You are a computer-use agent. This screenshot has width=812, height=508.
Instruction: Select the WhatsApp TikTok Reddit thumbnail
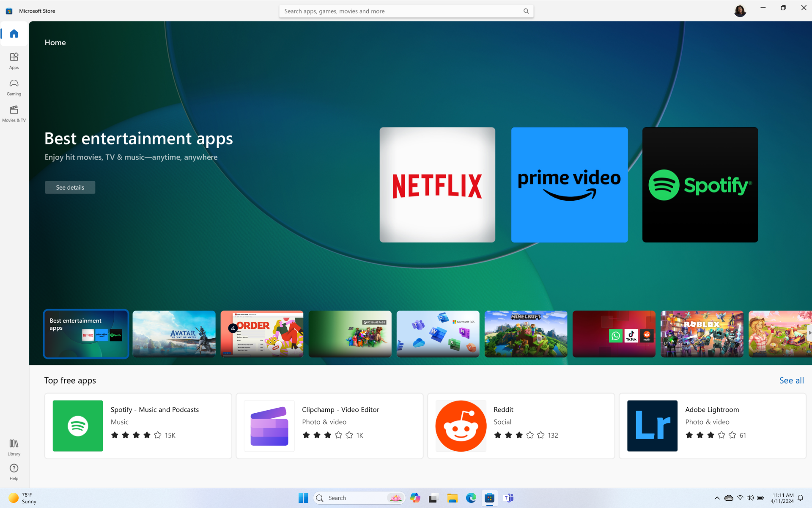(x=614, y=334)
